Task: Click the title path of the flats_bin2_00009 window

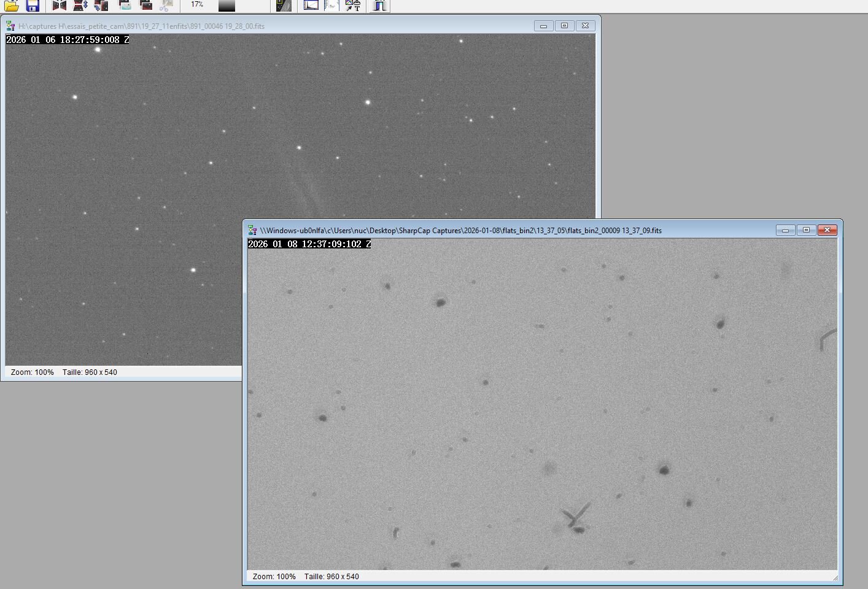Action: 461,231
